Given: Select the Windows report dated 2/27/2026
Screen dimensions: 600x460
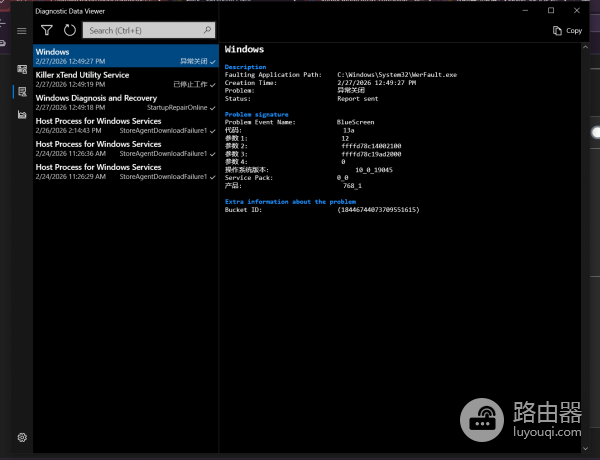Looking at the screenshot, I should click(126, 56).
